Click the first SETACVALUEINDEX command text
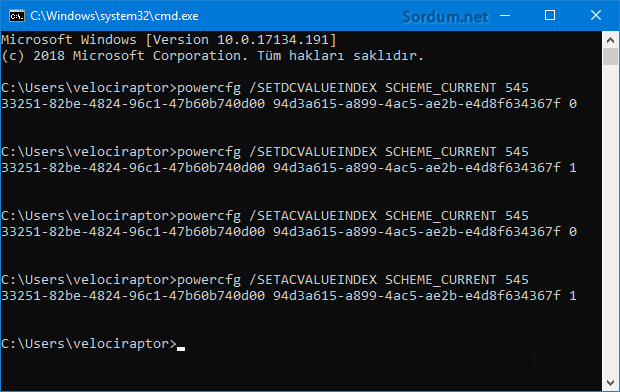 pos(313,216)
